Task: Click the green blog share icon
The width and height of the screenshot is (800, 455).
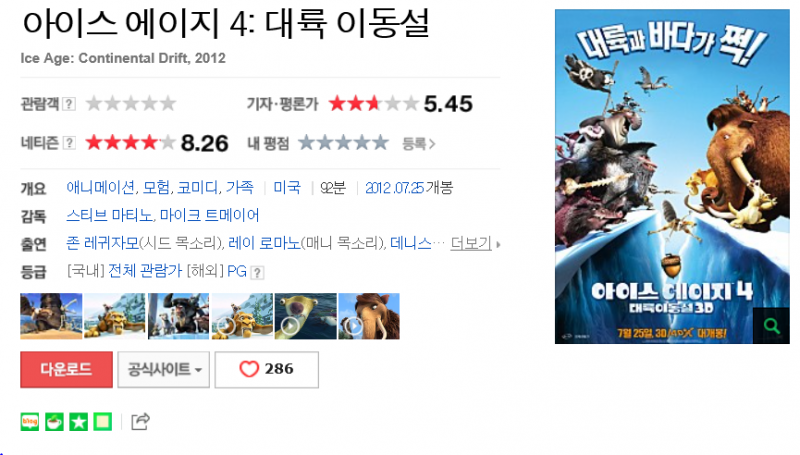Action: click(x=30, y=422)
